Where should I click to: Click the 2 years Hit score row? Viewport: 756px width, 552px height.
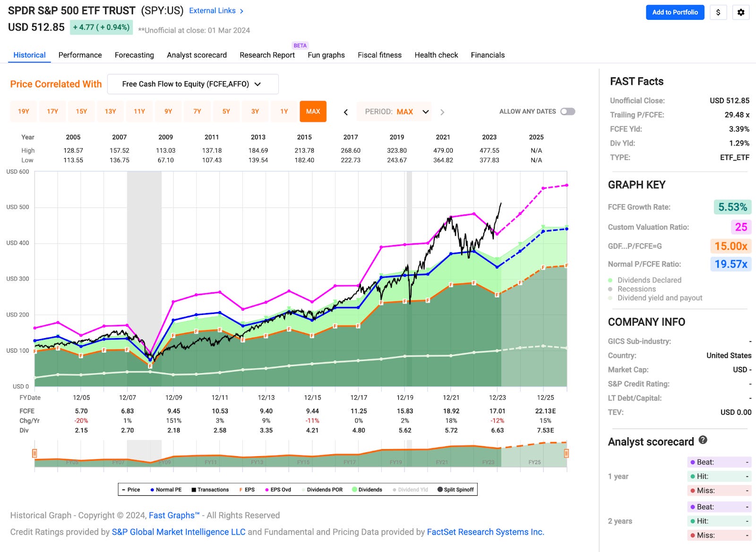click(x=719, y=521)
